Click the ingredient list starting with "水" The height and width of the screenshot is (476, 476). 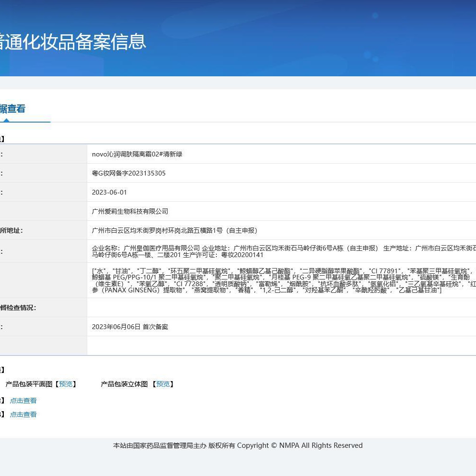pos(284,280)
